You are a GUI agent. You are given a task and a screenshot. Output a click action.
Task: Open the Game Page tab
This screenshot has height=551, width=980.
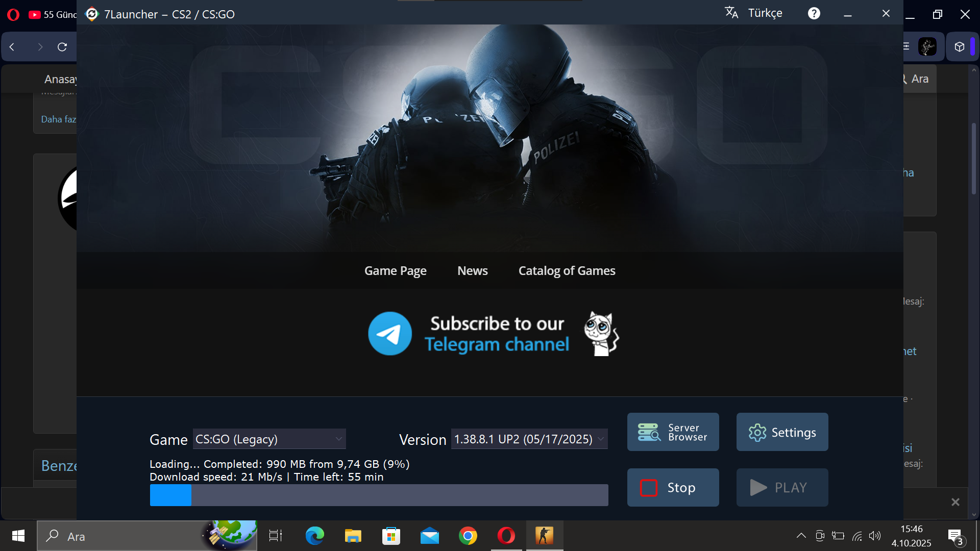(395, 271)
